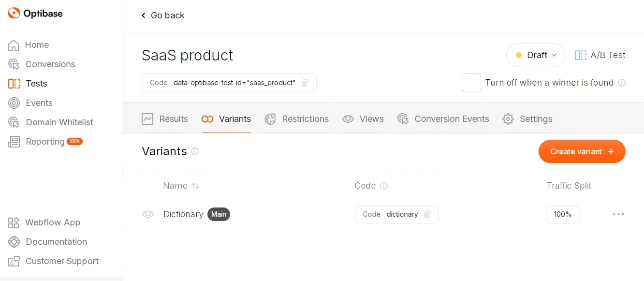Open the Dictionary variant options menu
Screen dimensions: 644x281
tap(618, 214)
